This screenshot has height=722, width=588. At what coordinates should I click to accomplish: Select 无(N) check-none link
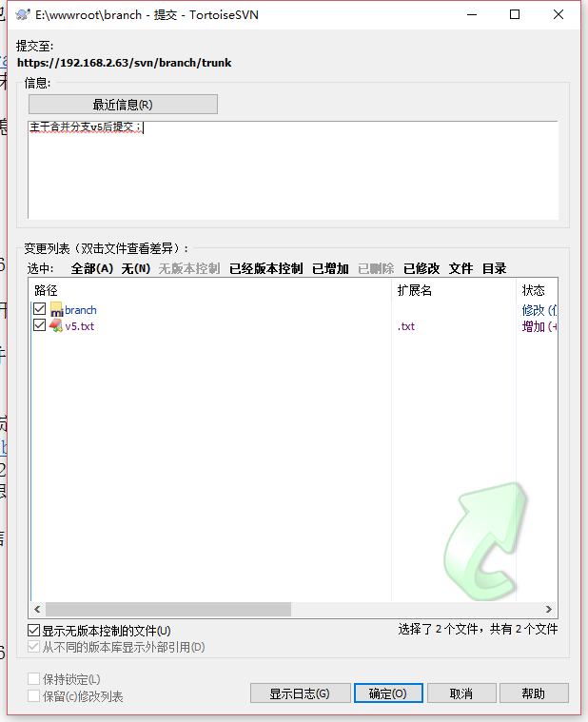click(136, 268)
